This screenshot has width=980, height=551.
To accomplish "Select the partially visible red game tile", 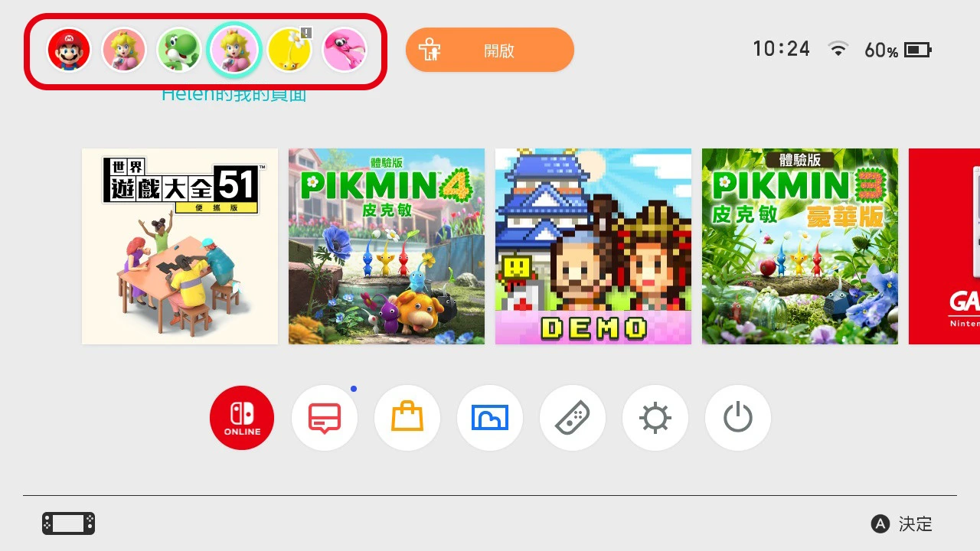I will coord(944,246).
